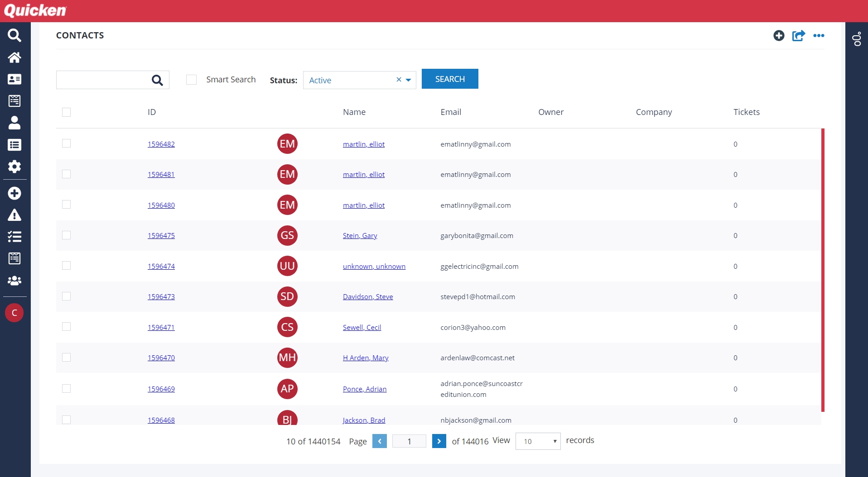868x477 pixels.
Task: Click the export share icon at top right
Action: pyautogui.click(x=798, y=36)
